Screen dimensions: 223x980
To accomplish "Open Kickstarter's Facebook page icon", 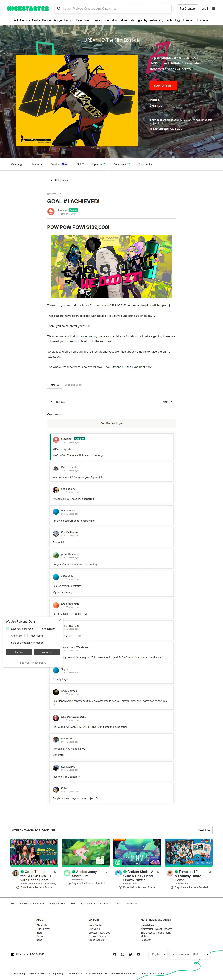I will click(114, 954).
